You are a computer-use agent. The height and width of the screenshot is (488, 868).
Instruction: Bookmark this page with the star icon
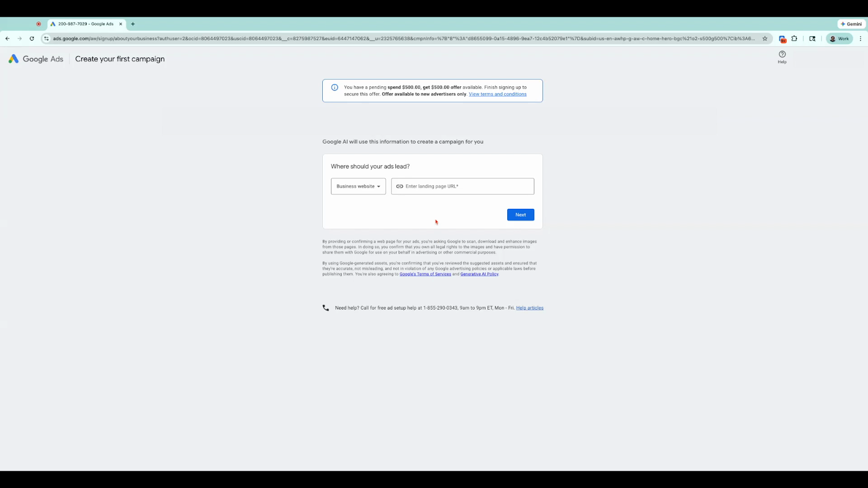point(765,38)
